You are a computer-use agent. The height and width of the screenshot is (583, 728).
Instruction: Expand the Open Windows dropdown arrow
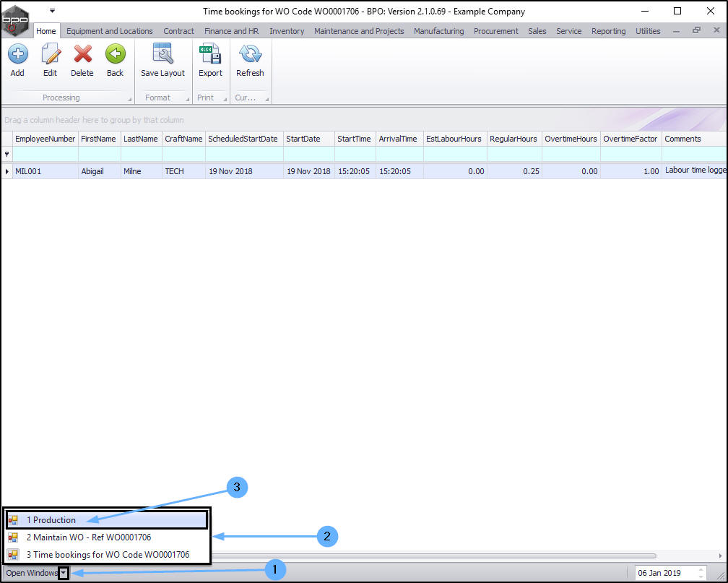coord(64,573)
